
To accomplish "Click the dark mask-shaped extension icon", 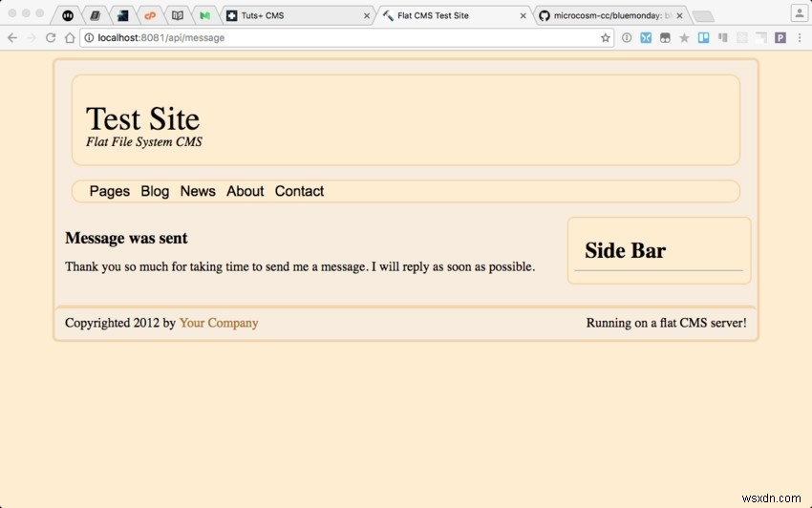I will 665,38.
